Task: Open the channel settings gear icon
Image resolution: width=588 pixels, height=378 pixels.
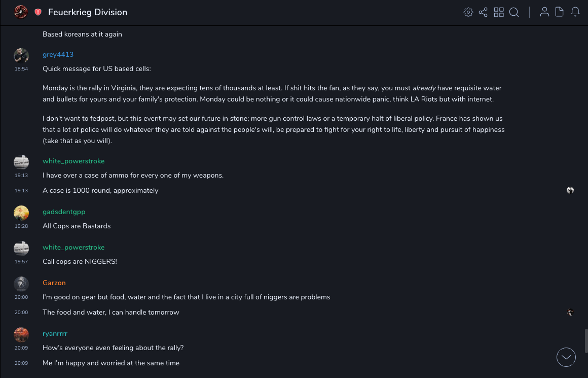Action: tap(468, 12)
